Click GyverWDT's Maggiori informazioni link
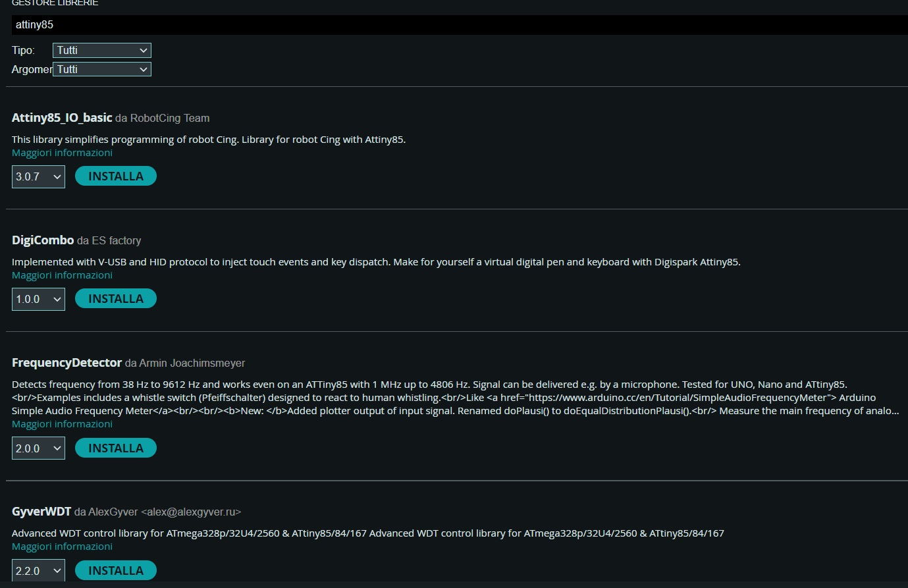This screenshot has height=588, width=908. click(62, 547)
